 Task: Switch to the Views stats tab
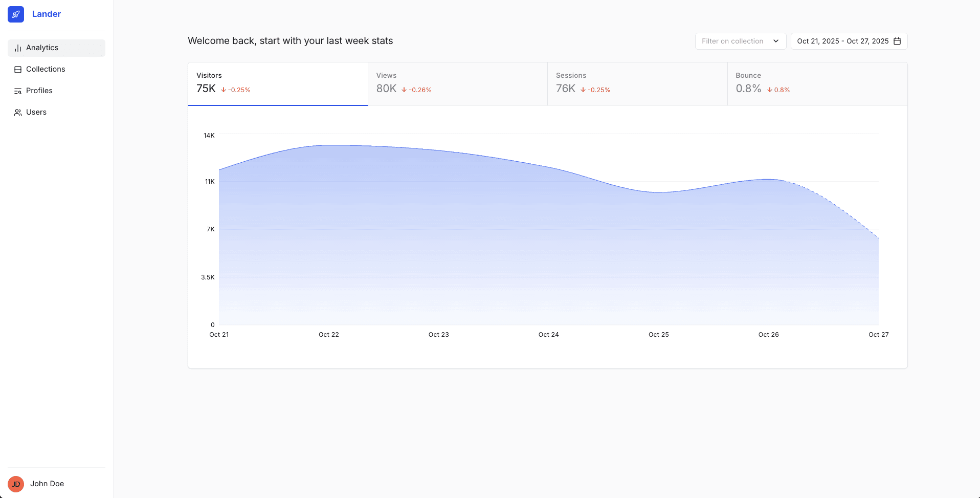coord(457,83)
